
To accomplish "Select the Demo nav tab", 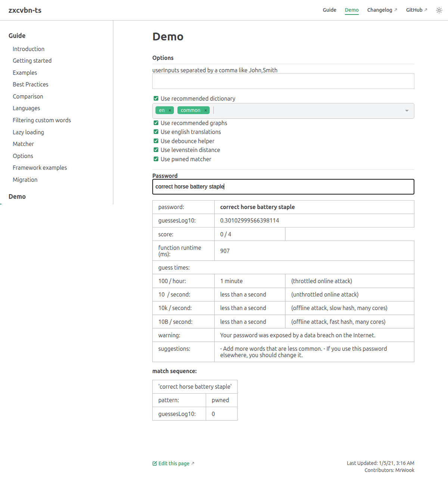I will point(352,10).
